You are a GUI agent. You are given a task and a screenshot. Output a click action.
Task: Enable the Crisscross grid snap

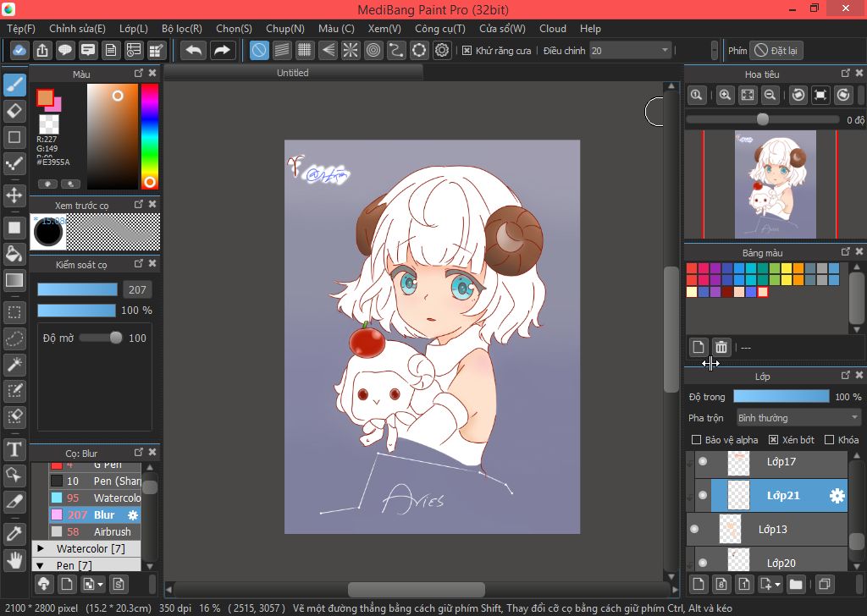[x=304, y=50]
